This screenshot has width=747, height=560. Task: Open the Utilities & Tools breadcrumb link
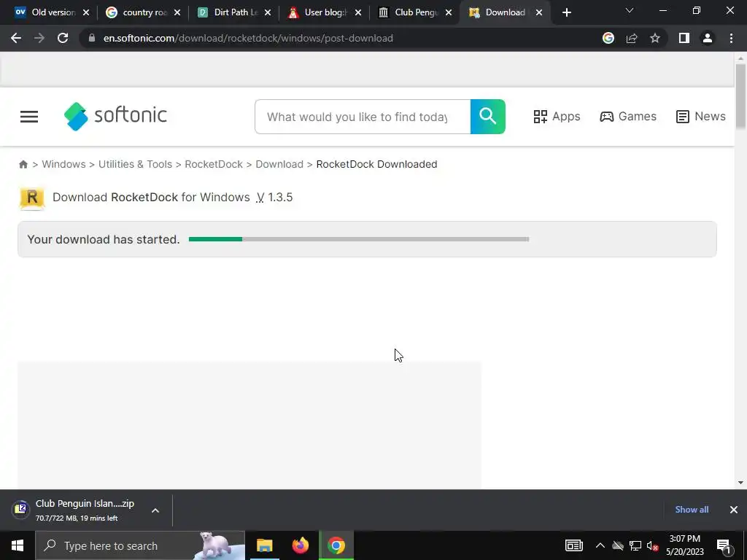click(x=135, y=164)
